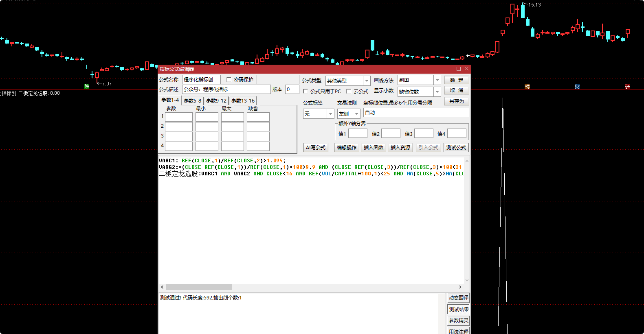644x334 pixels.
Task: Maximize the formula editor dialog
Action: 459,69
